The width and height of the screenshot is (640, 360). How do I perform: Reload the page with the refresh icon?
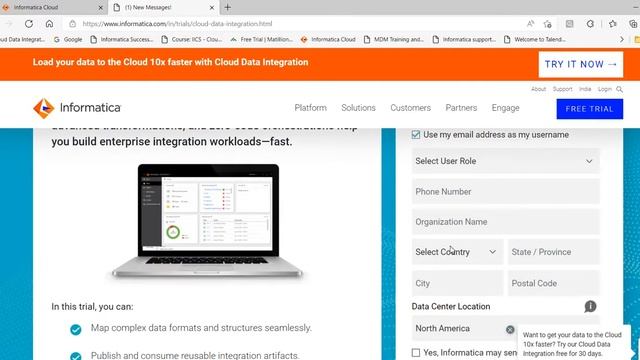[x=29, y=24]
